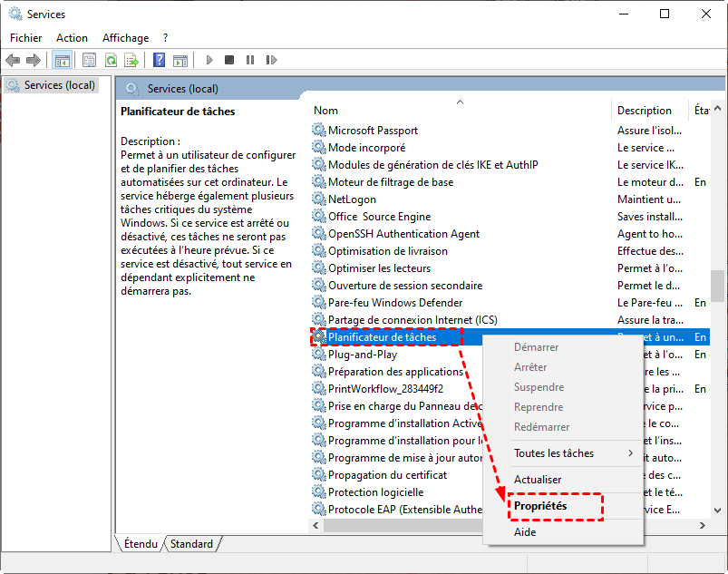The height and width of the screenshot is (574, 728).
Task: Click the Services (local) header gear icon
Action: pos(132,89)
